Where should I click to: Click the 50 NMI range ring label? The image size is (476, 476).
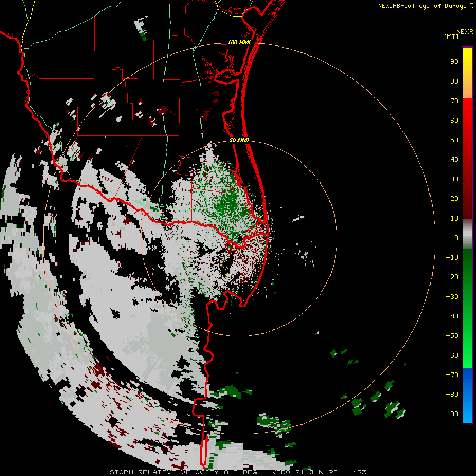239,140
